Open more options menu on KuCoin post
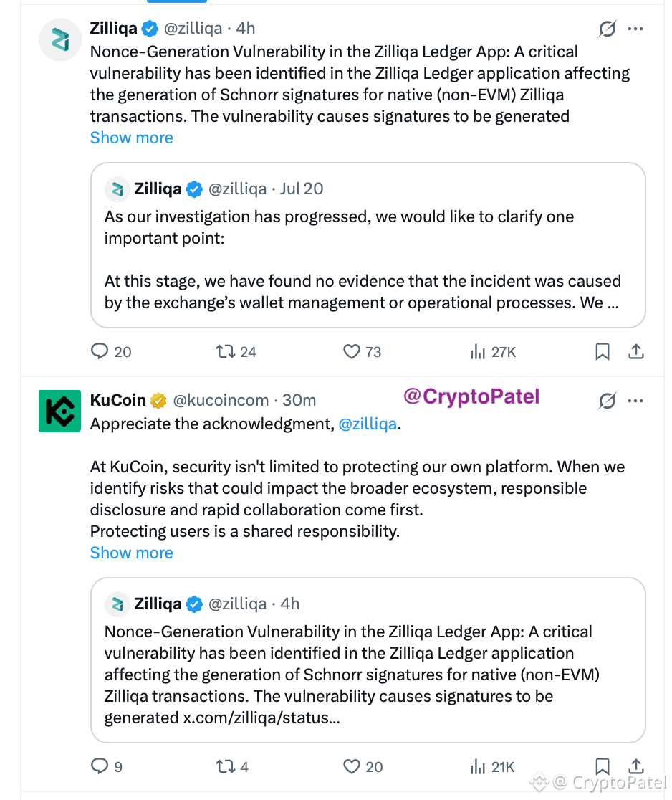Screen dimensions: 672x800 pos(635,401)
